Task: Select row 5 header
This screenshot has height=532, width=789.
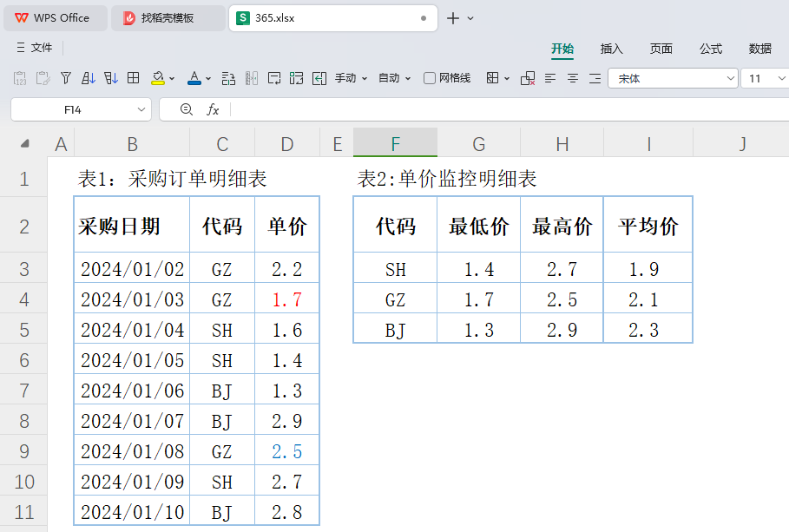Action: pyautogui.click(x=24, y=330)
